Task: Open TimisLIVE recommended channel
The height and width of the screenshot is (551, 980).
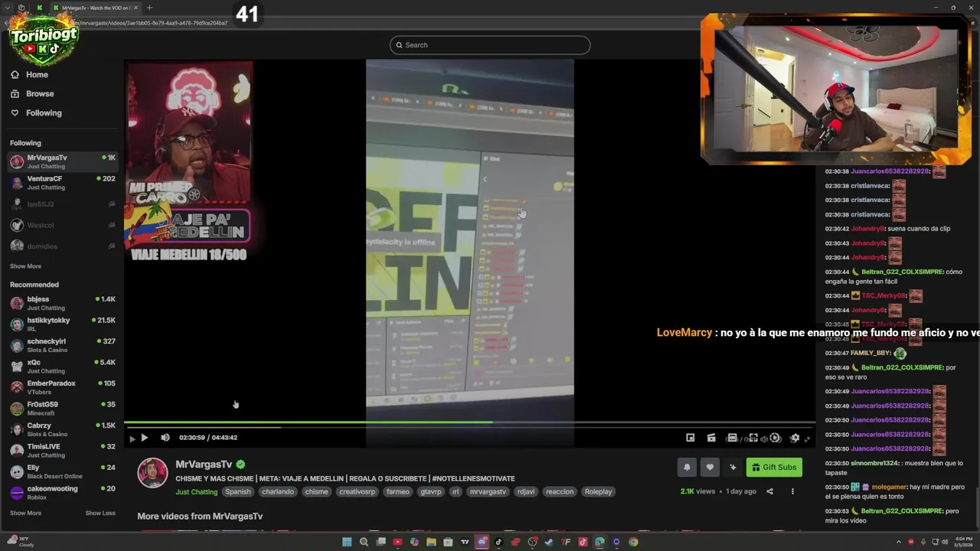Action: pyautogui.click(x=63, y=451)
